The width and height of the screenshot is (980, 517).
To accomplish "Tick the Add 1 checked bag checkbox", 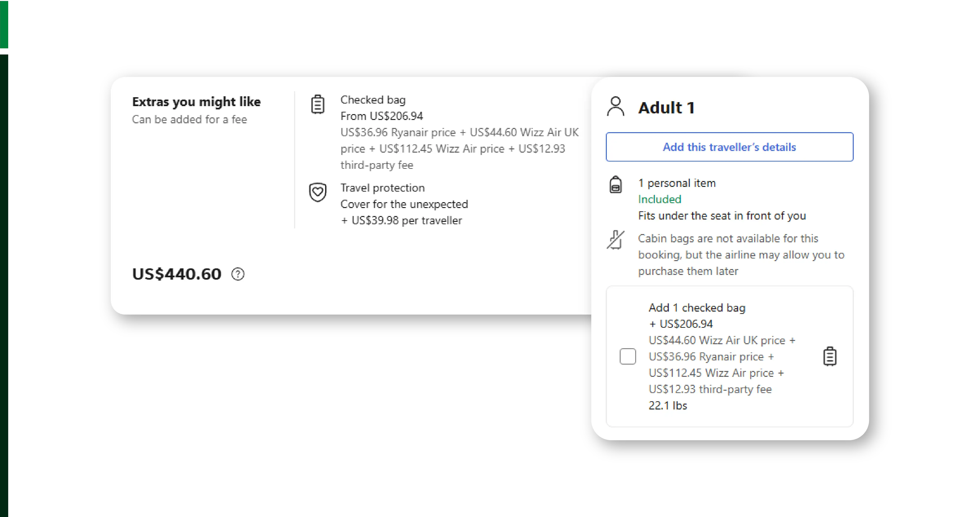I will [x=628, y=356].
